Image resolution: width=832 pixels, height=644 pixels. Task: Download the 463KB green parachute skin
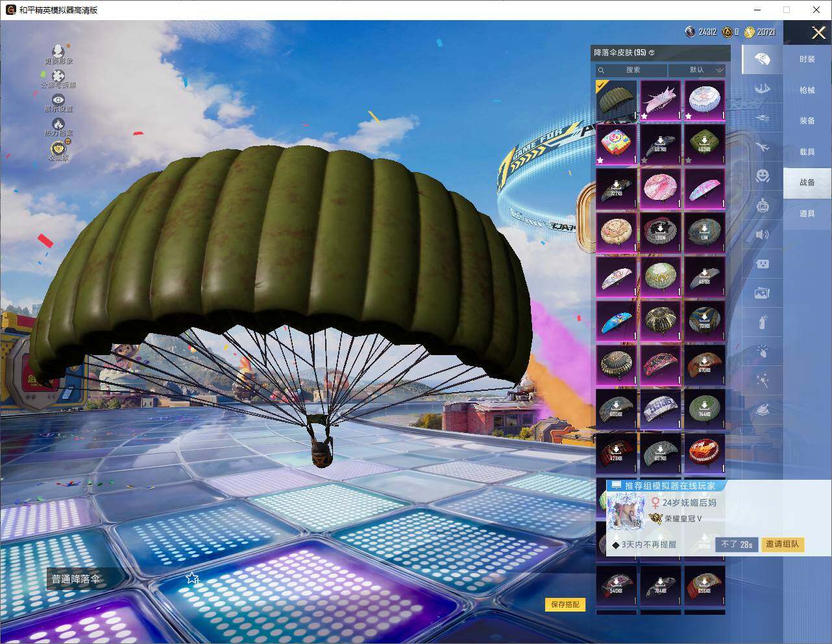click(x=705, y=144)
